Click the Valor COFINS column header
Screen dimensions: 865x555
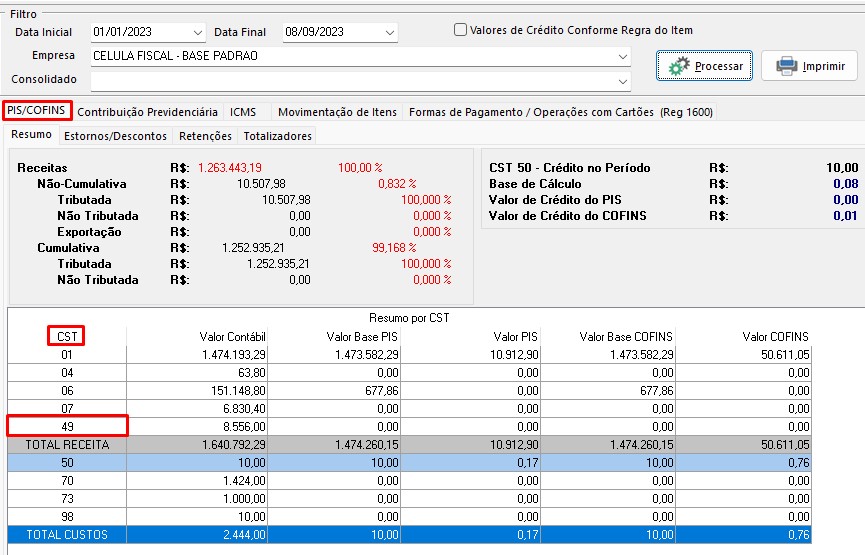tap(775, 337)
